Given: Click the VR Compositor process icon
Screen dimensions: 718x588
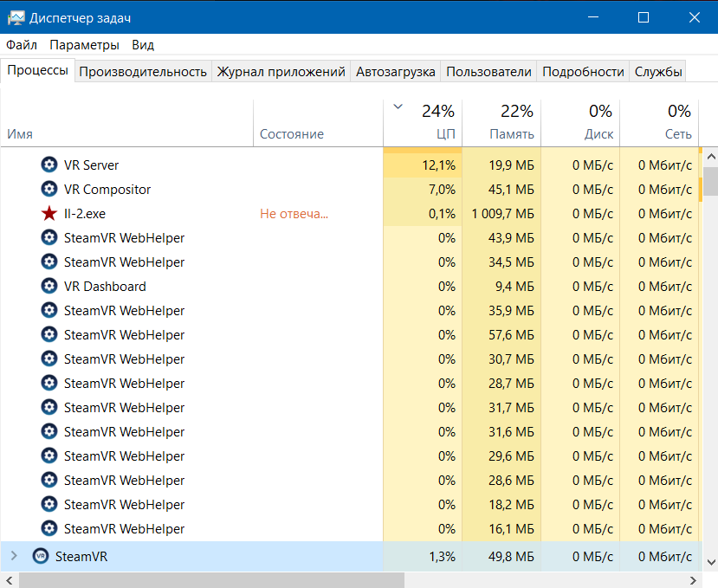Looking at the screenshot, I should (49, 189).
